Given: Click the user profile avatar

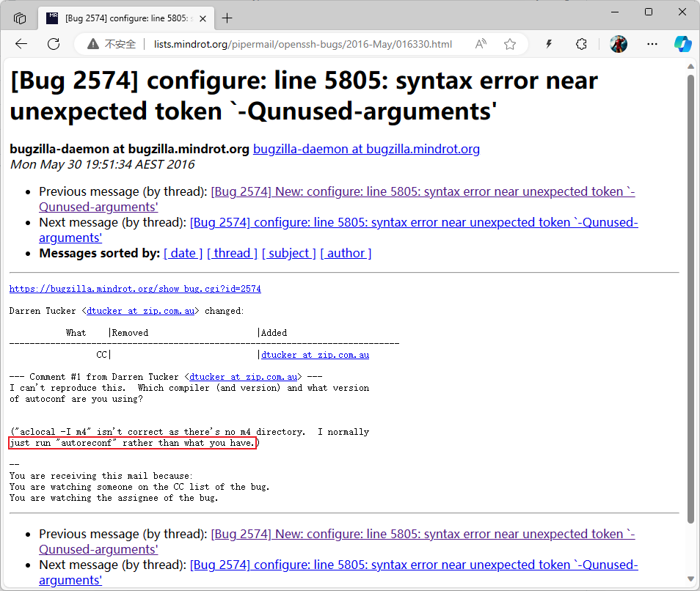Looking at the screenshot, I should pyautogui.click(x=619, y=44).
